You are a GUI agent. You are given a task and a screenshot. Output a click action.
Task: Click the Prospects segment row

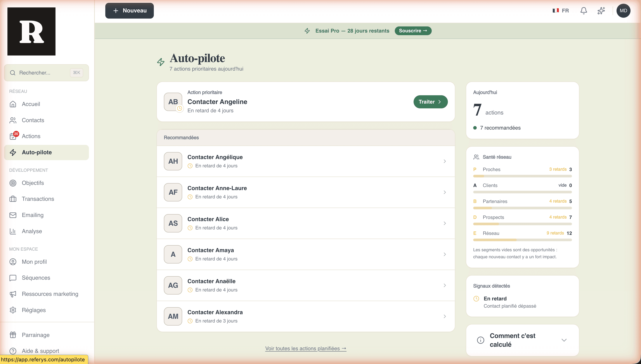pos(522,220)
